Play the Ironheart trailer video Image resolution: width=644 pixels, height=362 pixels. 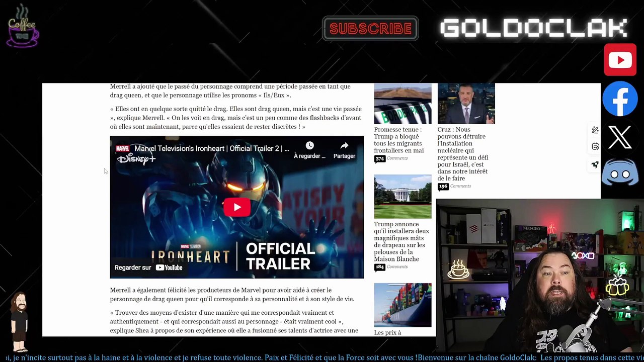click(237, 207)
